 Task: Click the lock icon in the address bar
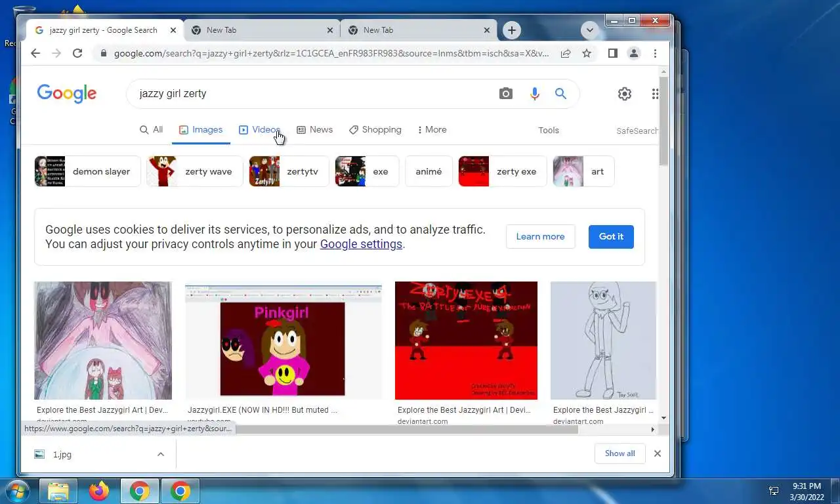click(x=103, y=53)
